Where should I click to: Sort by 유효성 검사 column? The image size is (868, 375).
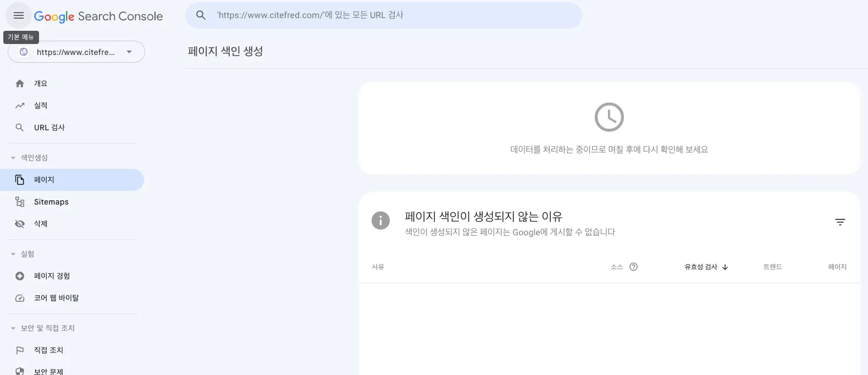point(706,267)
